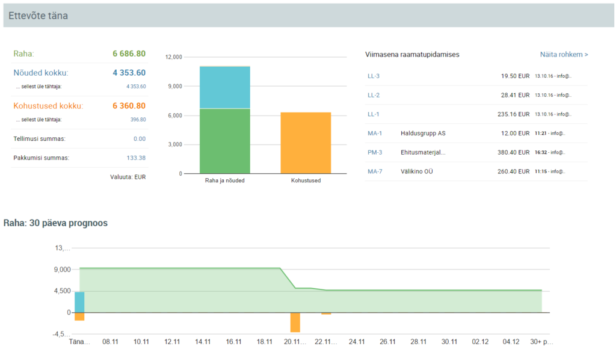Viewport: 616px width, 364px height.
Task: Click the blue Nõuded segment of the bar chart
Action: 225,87
